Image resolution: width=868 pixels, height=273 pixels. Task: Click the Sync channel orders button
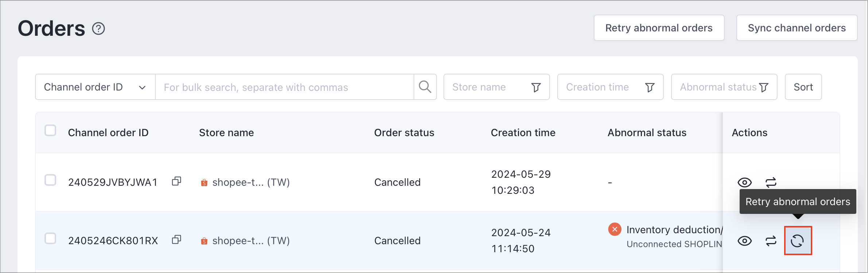coord(797,28)
